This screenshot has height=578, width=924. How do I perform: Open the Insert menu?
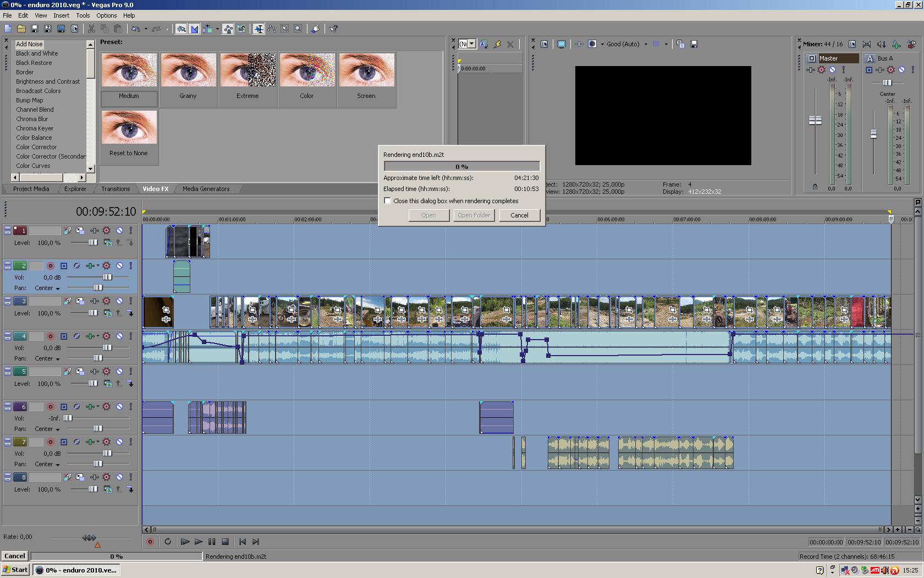(61, 15)
